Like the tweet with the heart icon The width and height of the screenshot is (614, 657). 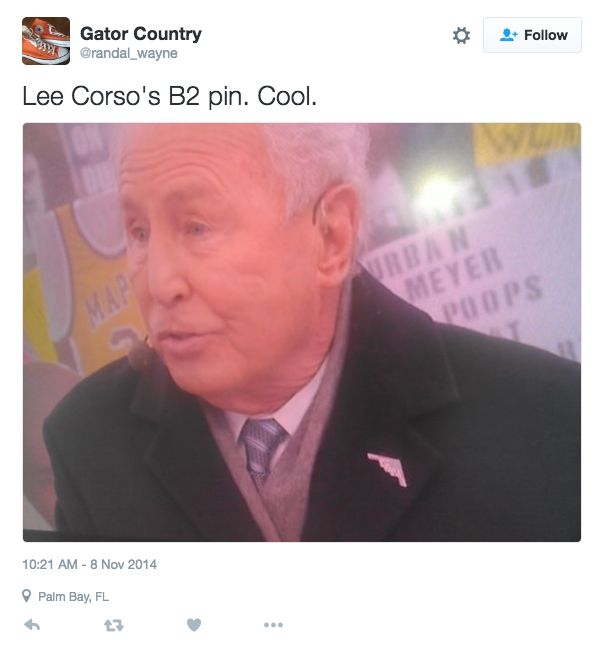[194, 625]
